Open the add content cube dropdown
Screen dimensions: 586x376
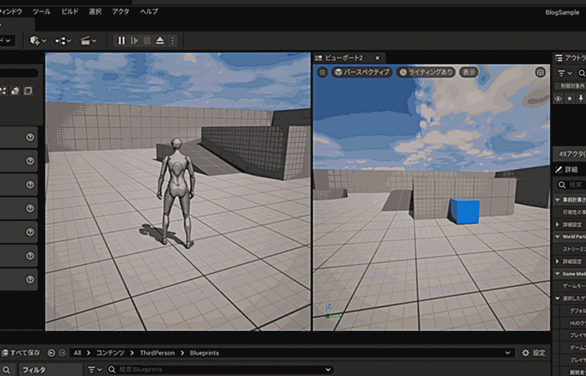tap(38, 40)
